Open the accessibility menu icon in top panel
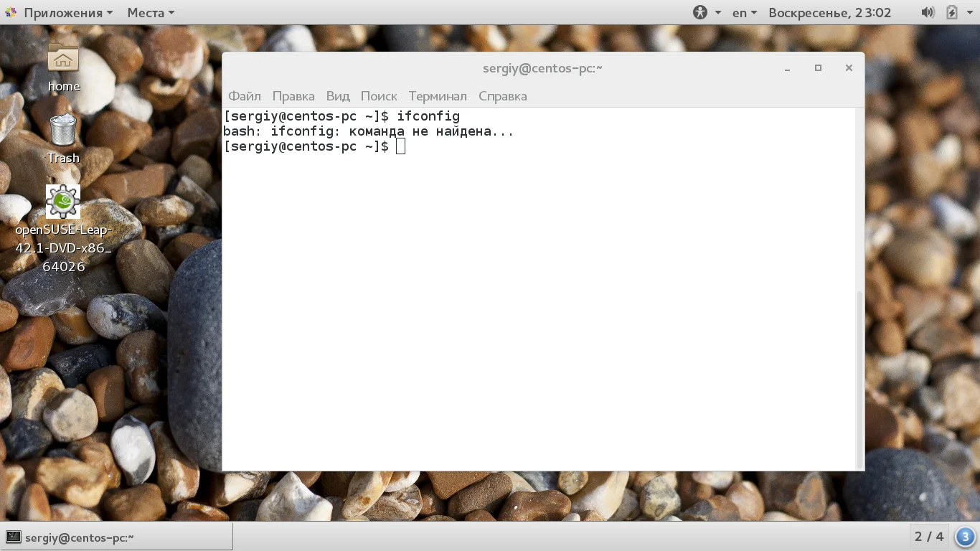980x551 pixels. click(x=700, y=12)
